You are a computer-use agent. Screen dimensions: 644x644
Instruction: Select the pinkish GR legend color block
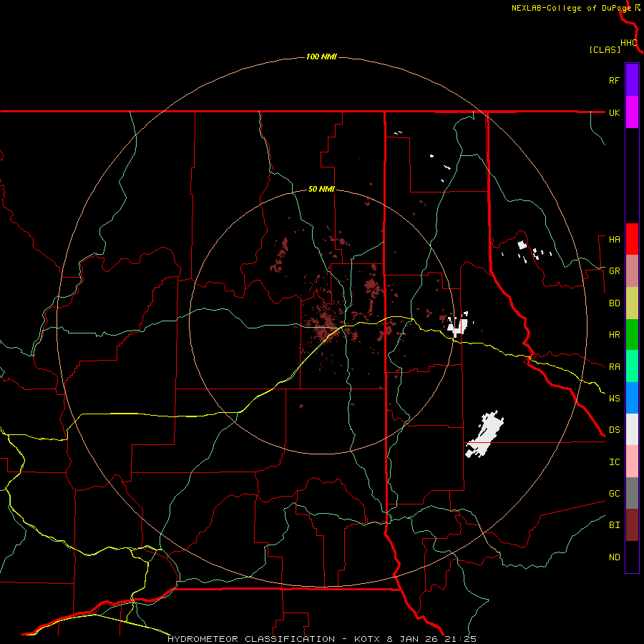click(632, 271)
